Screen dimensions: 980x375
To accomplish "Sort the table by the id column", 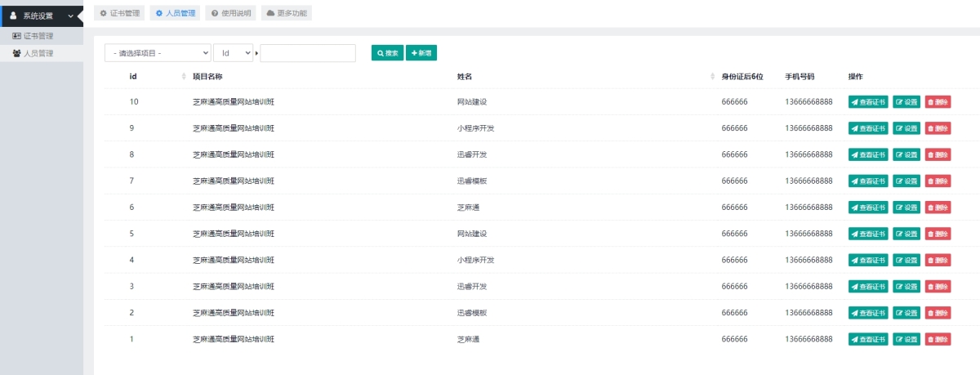I will coord(183,77).
